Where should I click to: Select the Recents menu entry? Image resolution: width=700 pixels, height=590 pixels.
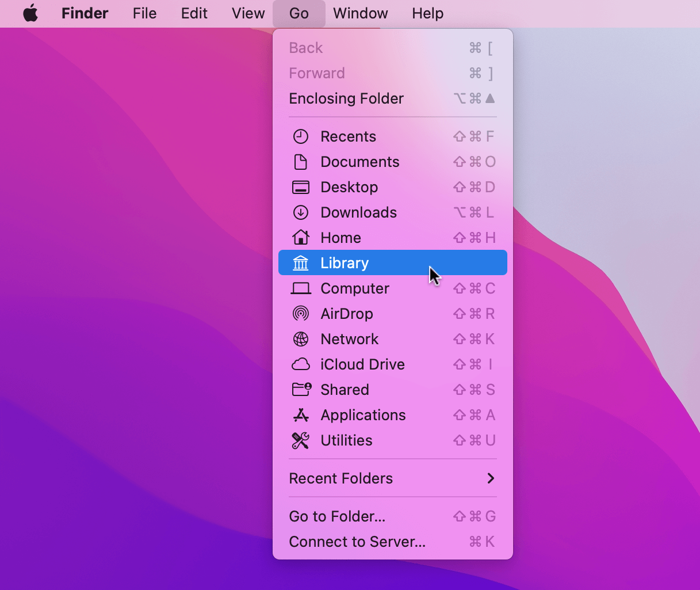pos(393,136)
